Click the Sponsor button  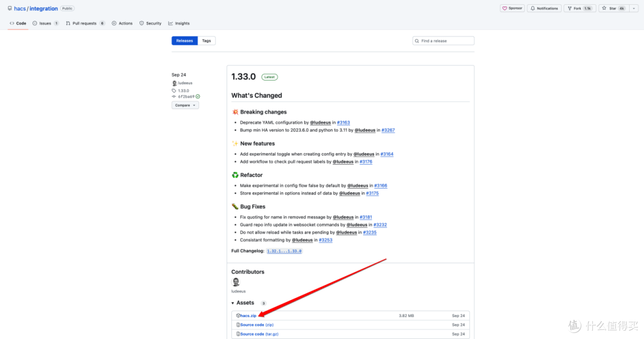pos(512,8)
